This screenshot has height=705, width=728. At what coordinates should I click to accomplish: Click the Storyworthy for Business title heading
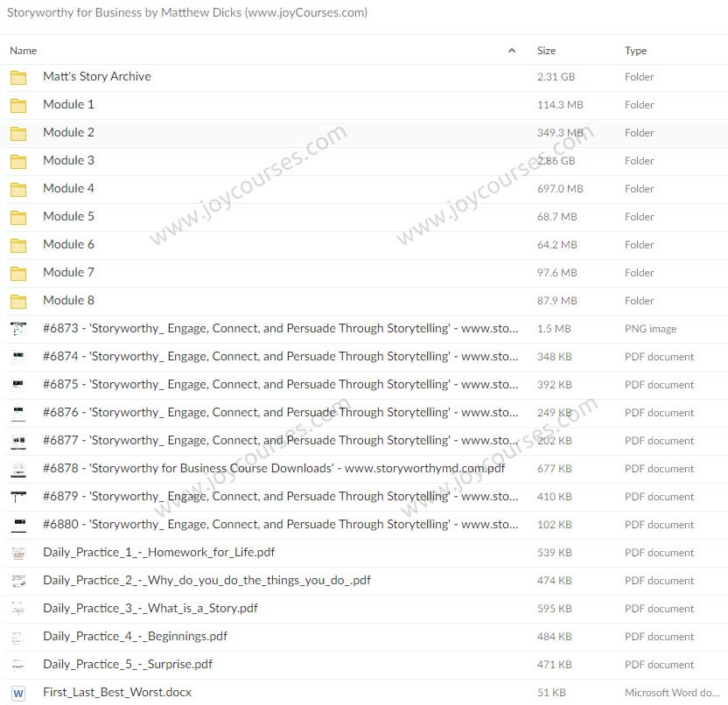tap(187, 12)
